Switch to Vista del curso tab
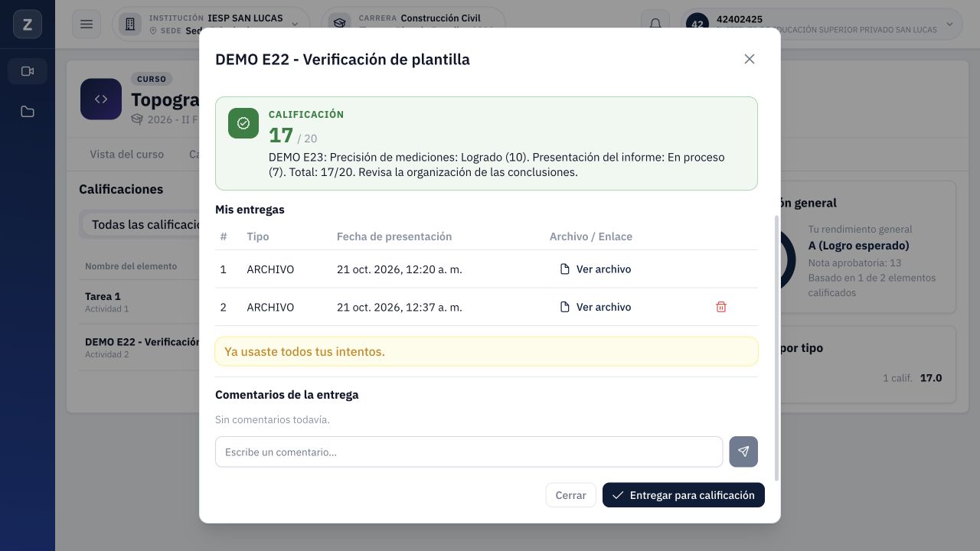980x551 pixels. coord(126,154)
